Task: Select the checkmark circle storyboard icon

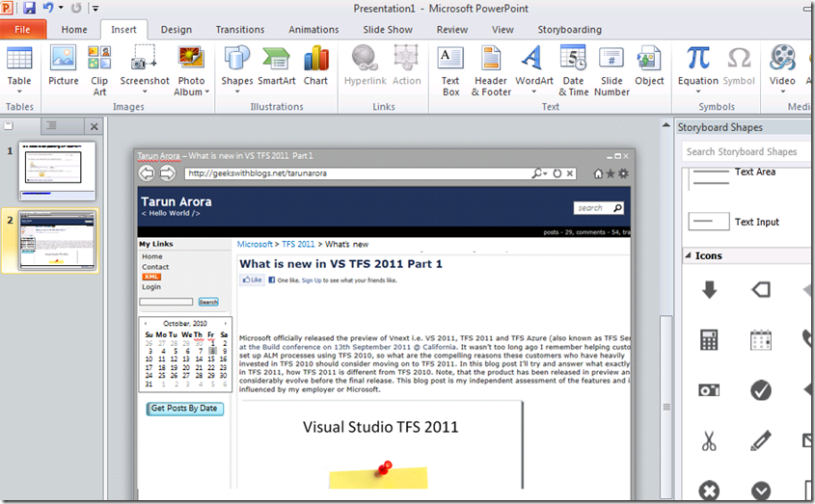Action: pos(761,390)
